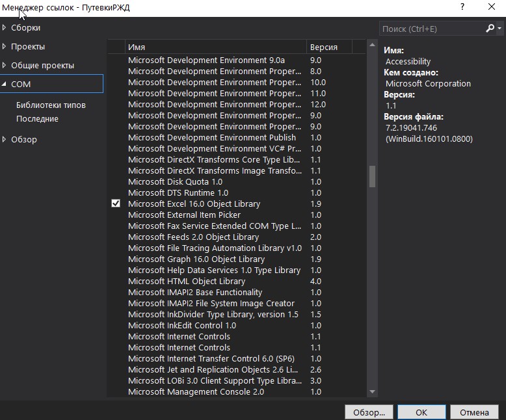506x420 pixels.
Task: Expand the Обзор category
Action: click(5, 140)
